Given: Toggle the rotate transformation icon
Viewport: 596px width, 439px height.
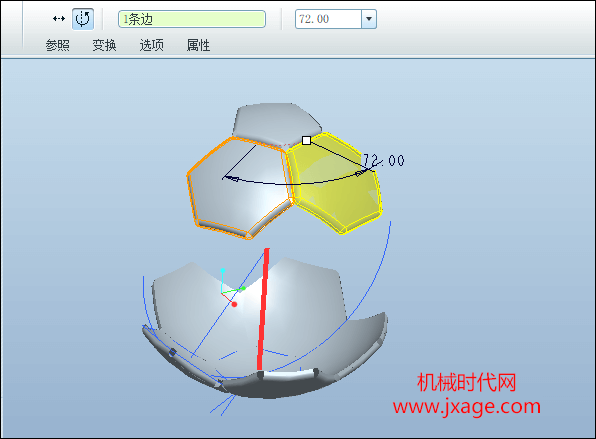Looking at the screenshot, I should [x=83, y=19].
